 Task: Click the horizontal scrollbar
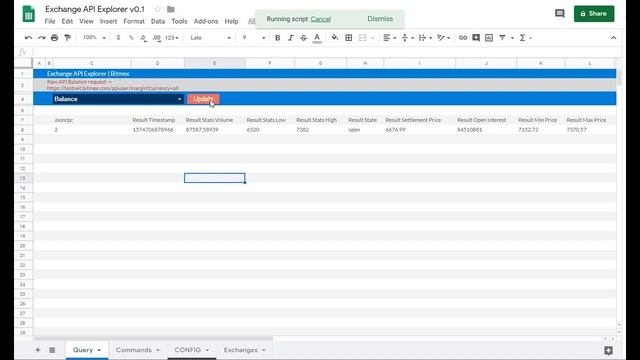(154, 338)
